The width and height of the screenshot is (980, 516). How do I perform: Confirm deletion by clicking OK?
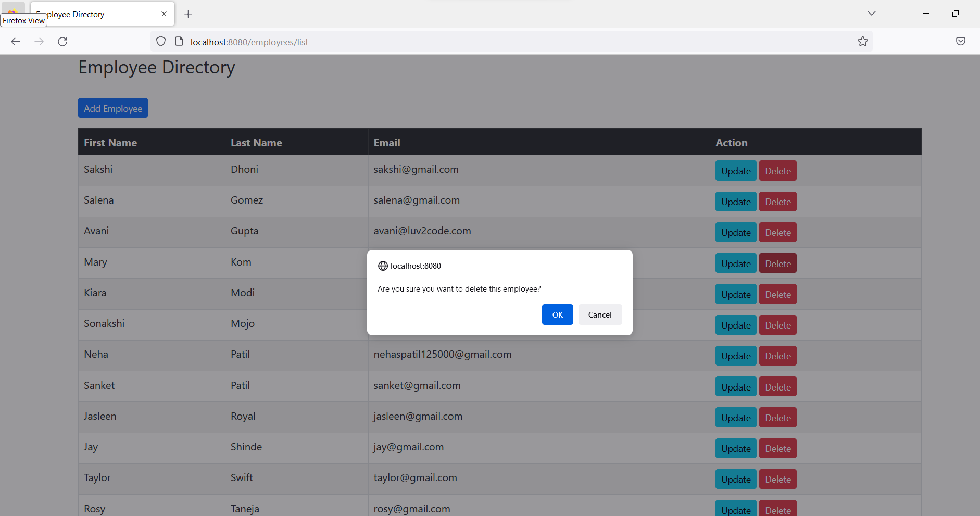(557, 314)
